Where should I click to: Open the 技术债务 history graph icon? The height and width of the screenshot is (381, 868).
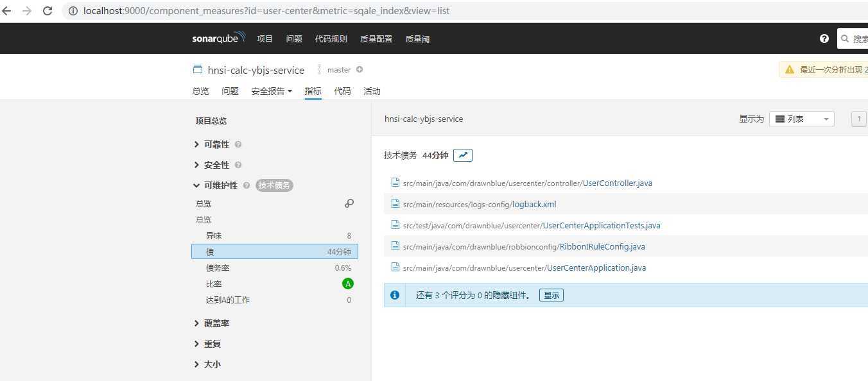[463, 155]
